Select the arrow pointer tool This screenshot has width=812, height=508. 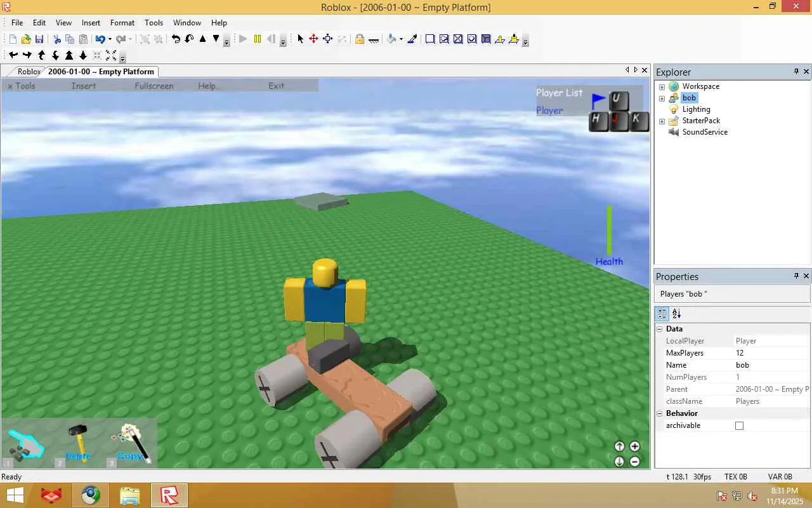click(300, 39)
